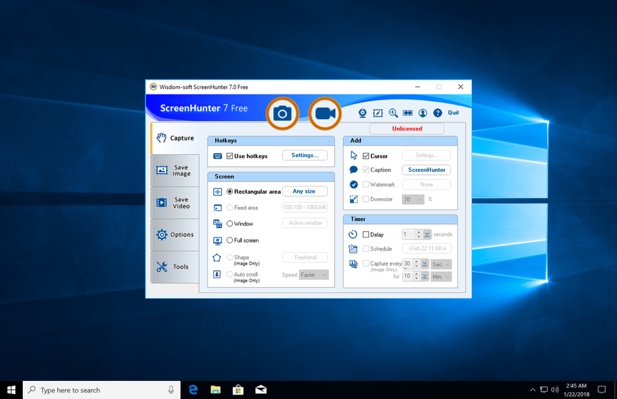
Task: Click the window capture icon
Action: pyautogui.click(x=218, y=224)
